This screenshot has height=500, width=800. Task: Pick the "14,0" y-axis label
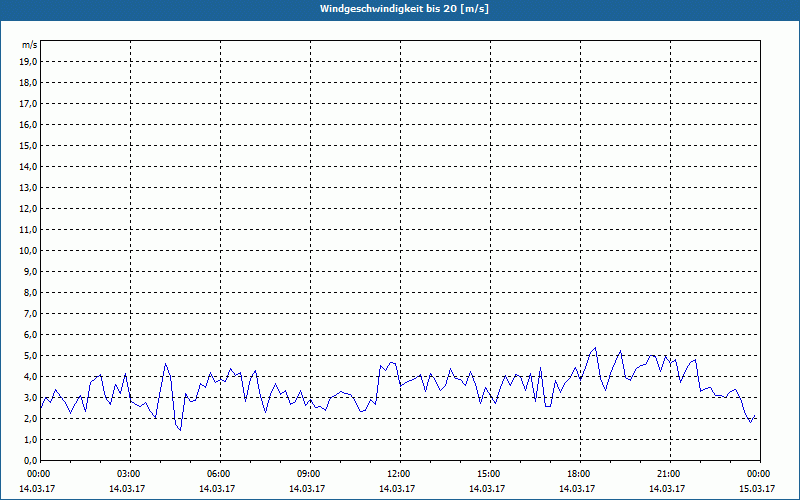28,166
